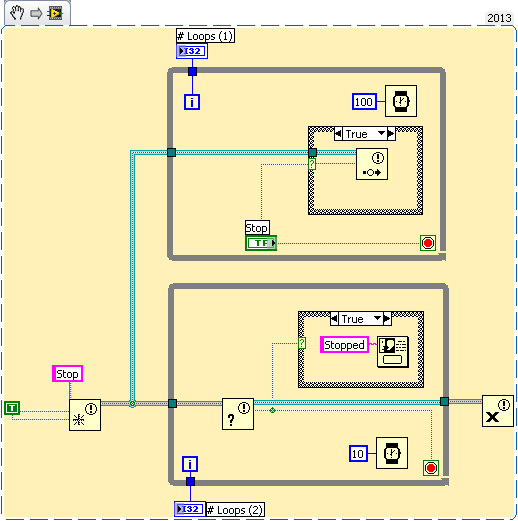
Task: Click the green boolean wire junction dot
Action: [x=272, y=410]
